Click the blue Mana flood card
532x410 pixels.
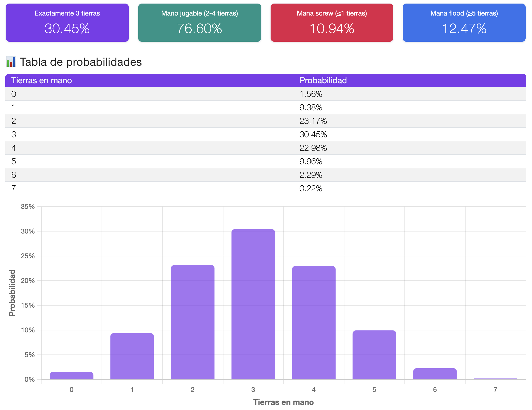tap(464, 23)
